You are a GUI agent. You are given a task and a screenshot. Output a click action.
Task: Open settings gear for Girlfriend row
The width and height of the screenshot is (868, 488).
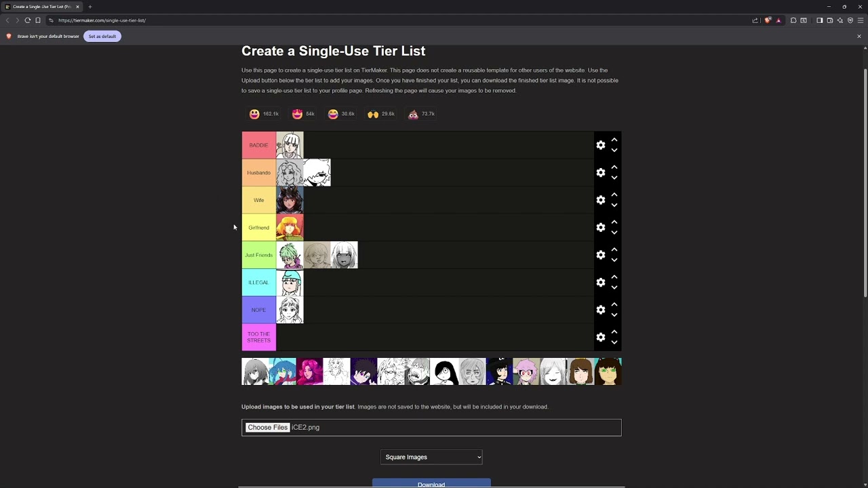coord(601,228)
